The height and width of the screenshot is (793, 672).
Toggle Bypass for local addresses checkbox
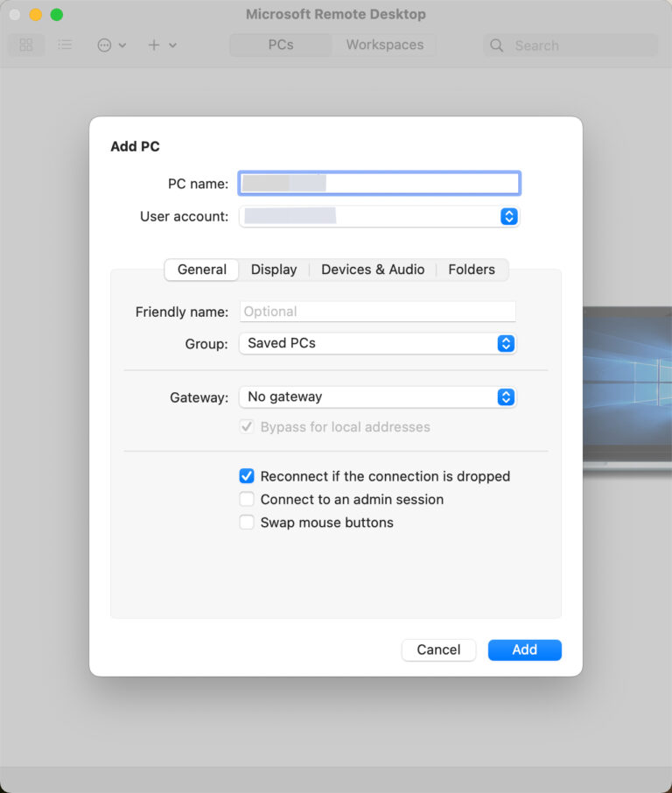tap(247, 427)
